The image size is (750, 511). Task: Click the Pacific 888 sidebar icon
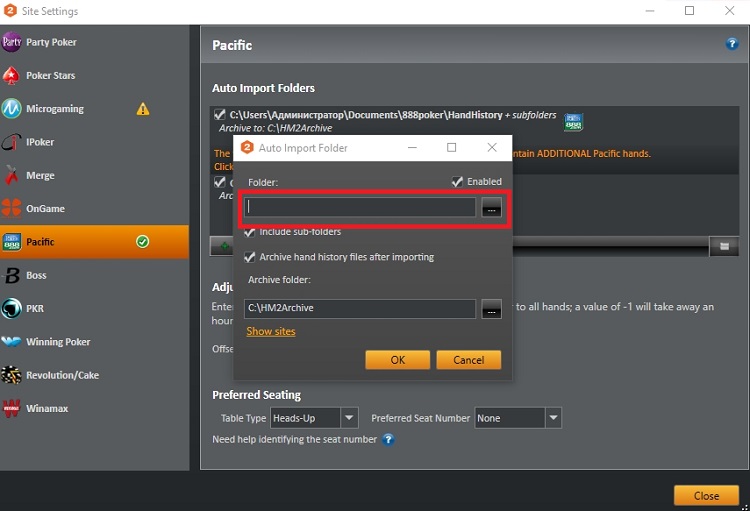click(x=11, y=242)
